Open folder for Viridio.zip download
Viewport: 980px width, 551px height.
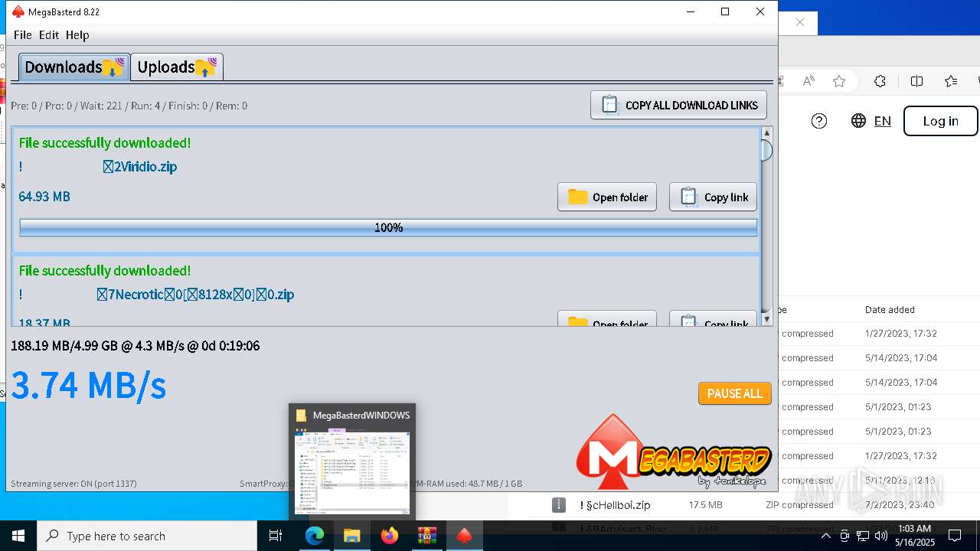click(x=607, y=197)
